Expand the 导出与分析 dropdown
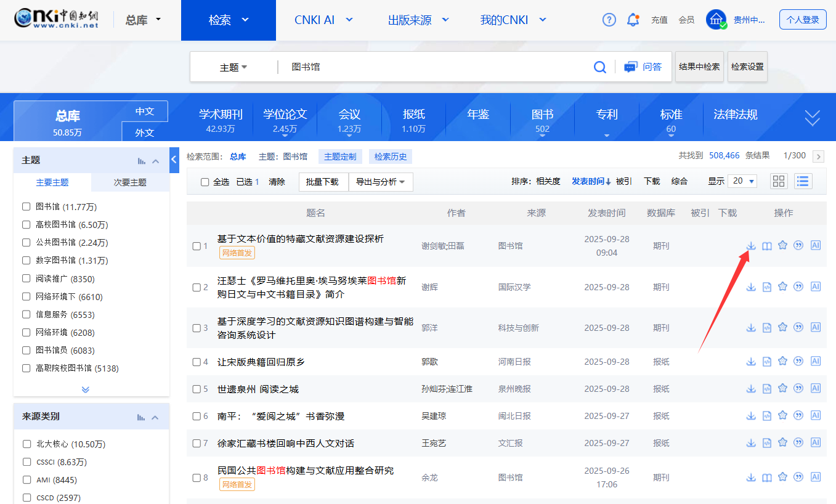Viewport: 836px width, 504px height. [x=380, y=182]
